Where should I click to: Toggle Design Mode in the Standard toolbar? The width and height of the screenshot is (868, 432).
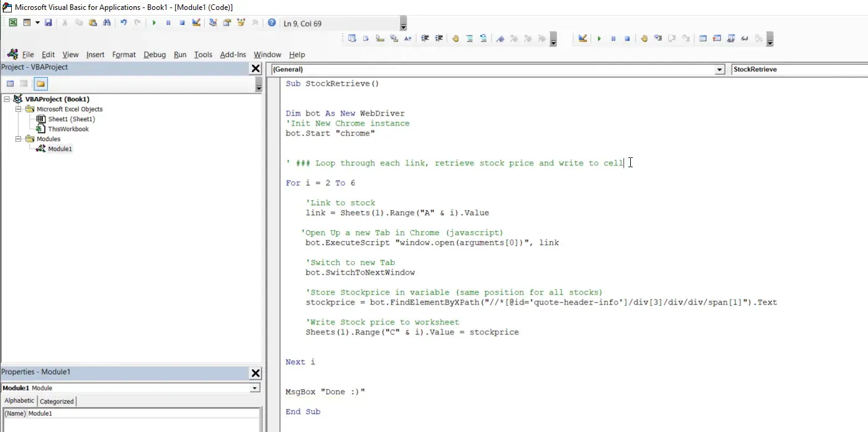pyautogui.click(x=196, y=22)
